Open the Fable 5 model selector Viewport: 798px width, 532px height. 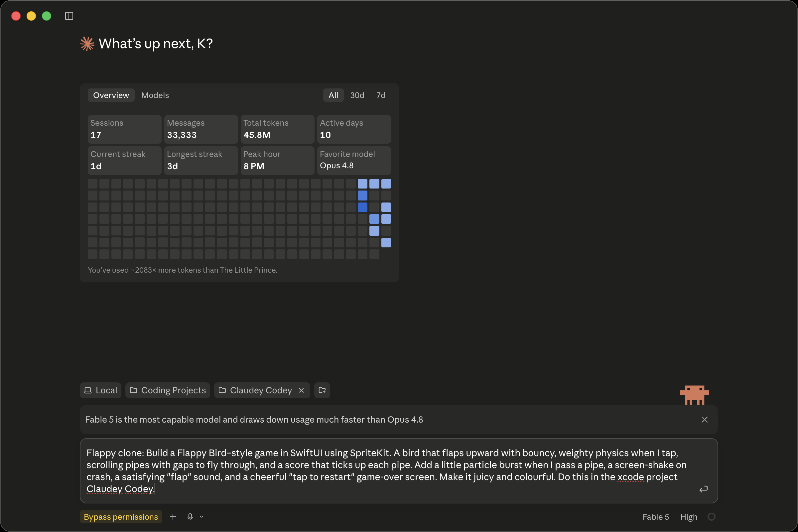pyautogui.click(x=655, y=517)
